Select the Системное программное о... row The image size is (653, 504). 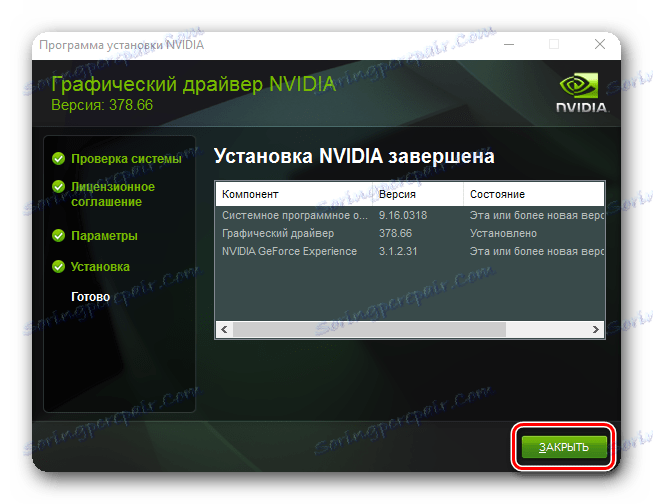coord(410,215)
